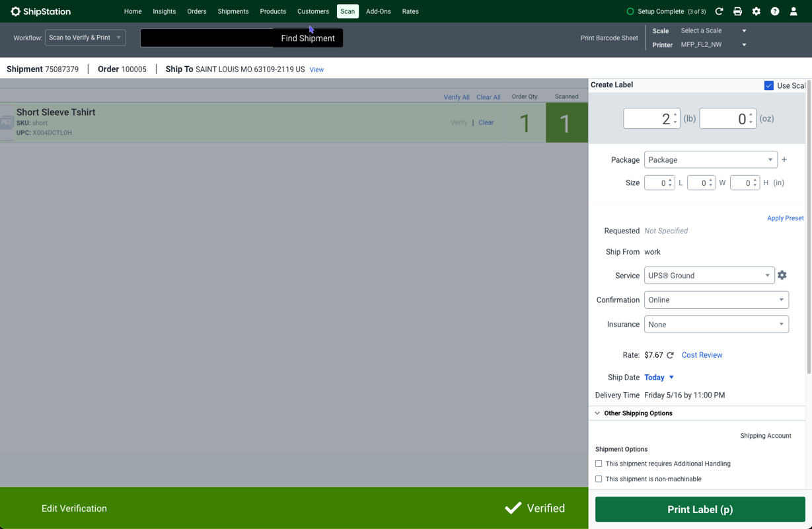Open the help question mark icon

(774, 11)
